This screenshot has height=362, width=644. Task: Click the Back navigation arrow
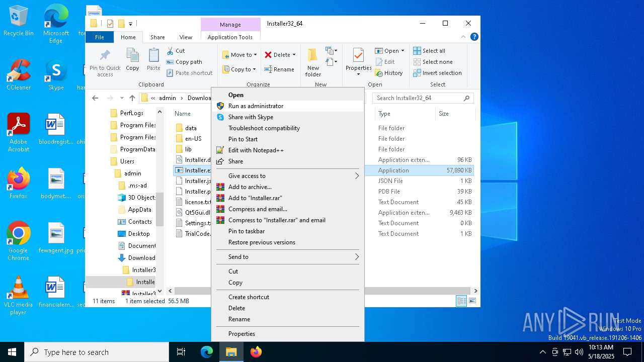[95, 98]
